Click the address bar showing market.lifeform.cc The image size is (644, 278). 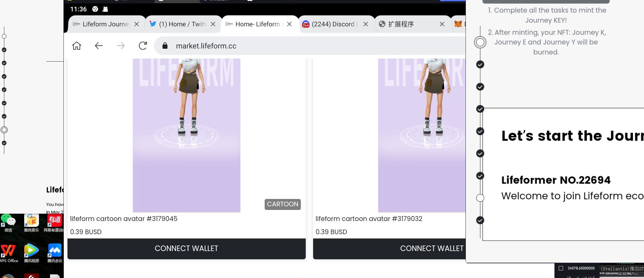(310, 46)
